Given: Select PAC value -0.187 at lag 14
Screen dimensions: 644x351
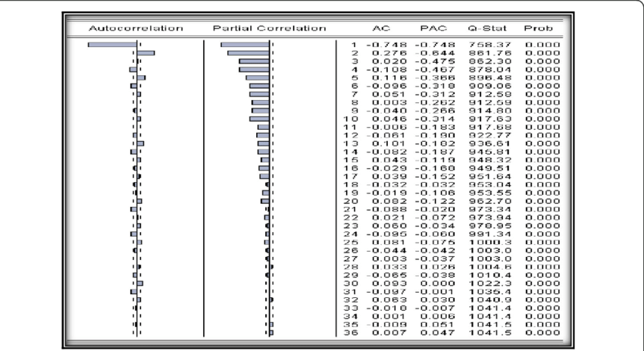Looking at the screenshot, I should (435, 152).
